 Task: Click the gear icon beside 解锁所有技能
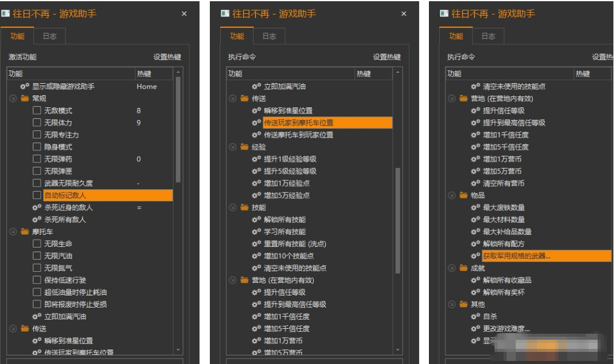click(x=256, y=220)
